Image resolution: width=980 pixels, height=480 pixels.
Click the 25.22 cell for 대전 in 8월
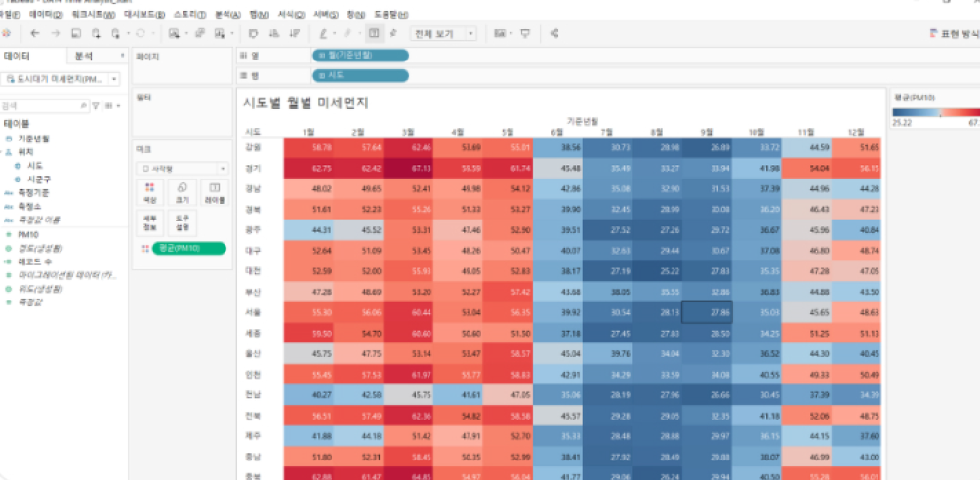click(x=657, y=271)
